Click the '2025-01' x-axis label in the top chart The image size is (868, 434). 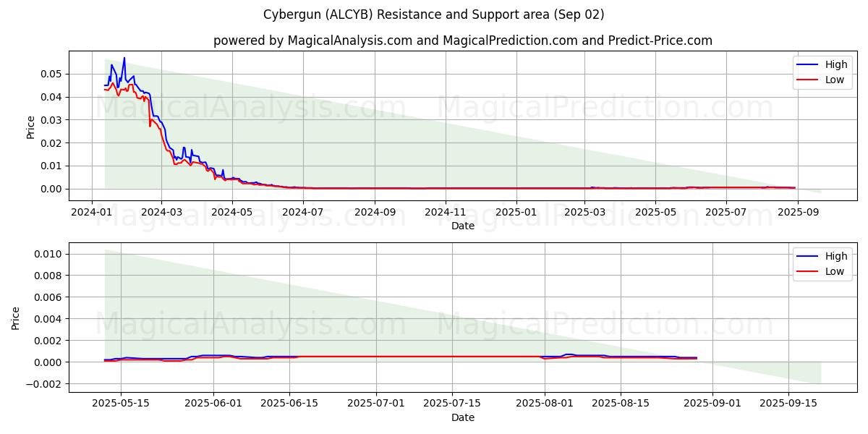click(516, 212)
